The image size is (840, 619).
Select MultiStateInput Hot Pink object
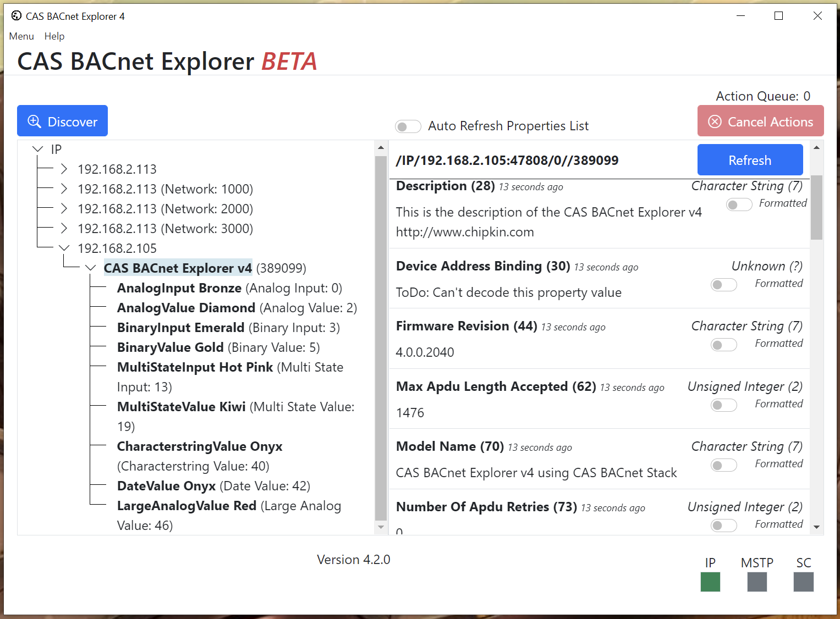click(230, 377)
